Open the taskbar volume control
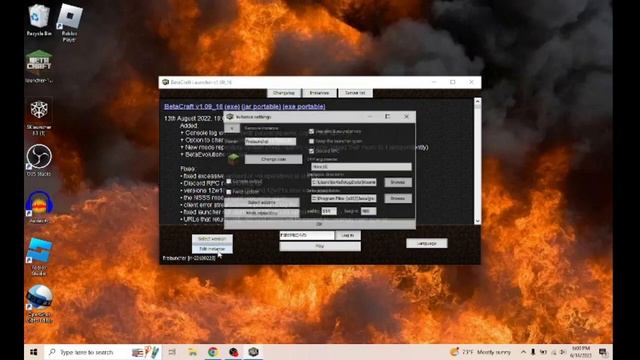The image size is (640, 360). coord(563,352)
